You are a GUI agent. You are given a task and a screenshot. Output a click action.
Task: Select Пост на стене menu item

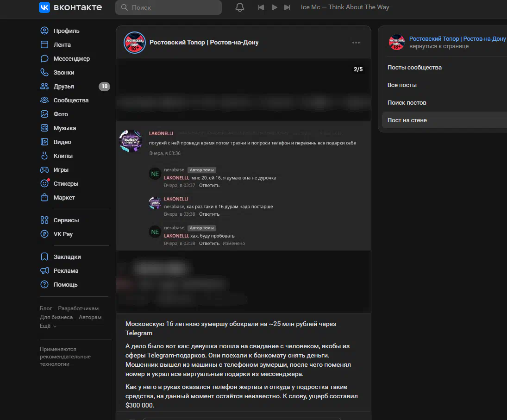444,120
